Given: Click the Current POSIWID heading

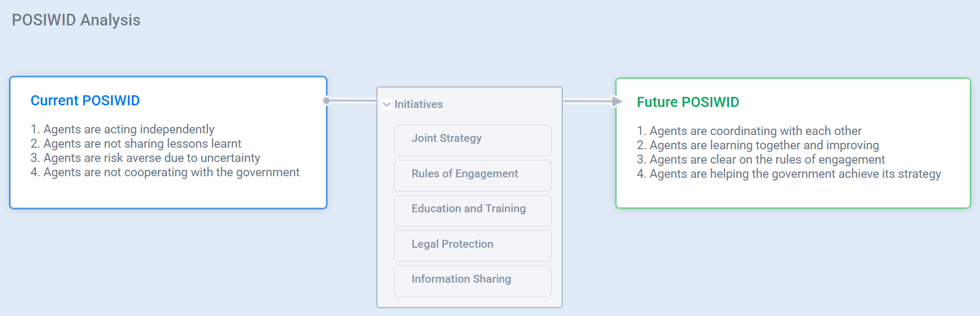Looking at the screenshot, I should (85, 101).
